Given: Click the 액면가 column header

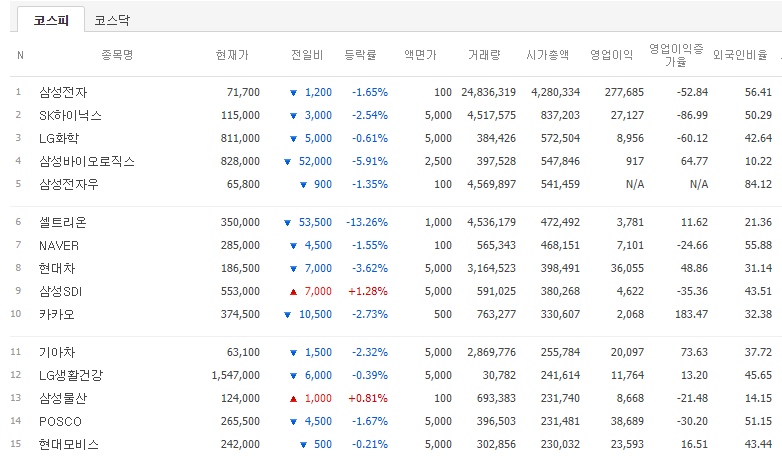Looking at the screenshot, I should point(420,55).
